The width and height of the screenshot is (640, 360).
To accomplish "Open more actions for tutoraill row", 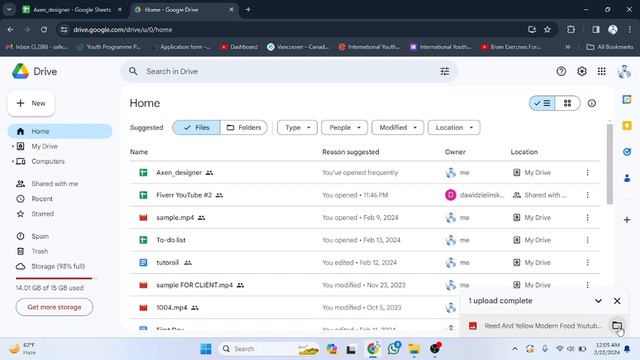I will pyautogui.click(x=587, y=262).
